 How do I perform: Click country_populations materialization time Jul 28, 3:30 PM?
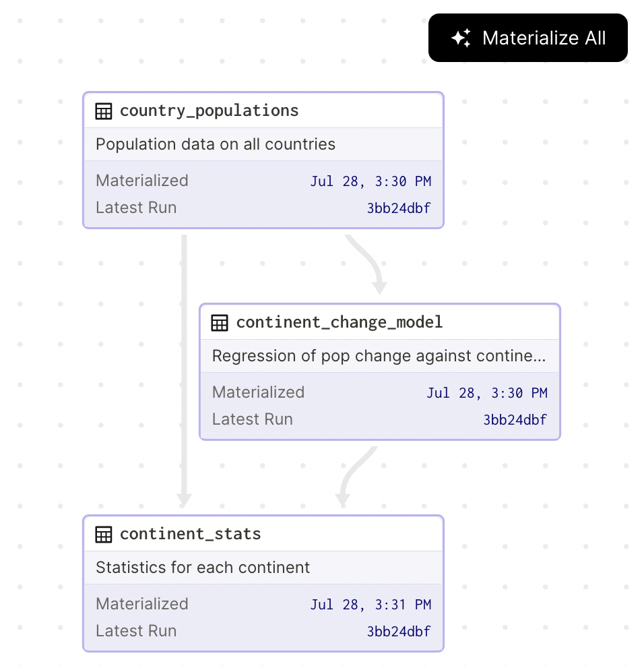coord(371,181)
